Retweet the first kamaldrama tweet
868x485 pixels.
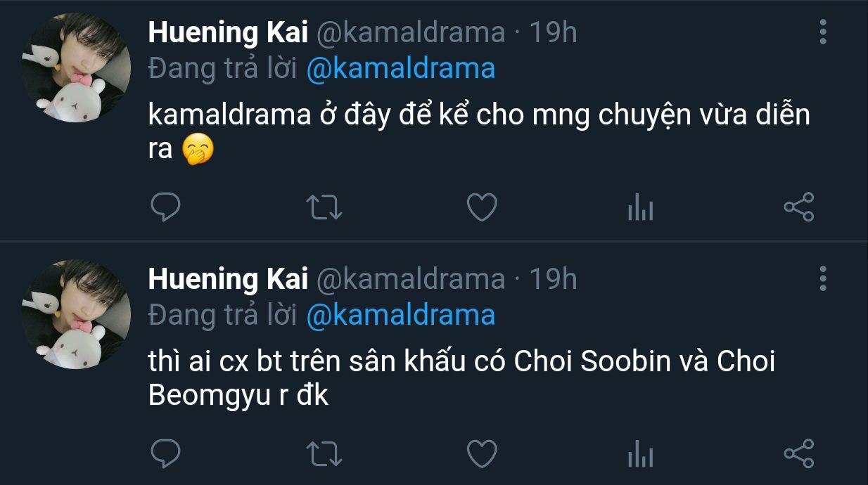click(325, 207)
